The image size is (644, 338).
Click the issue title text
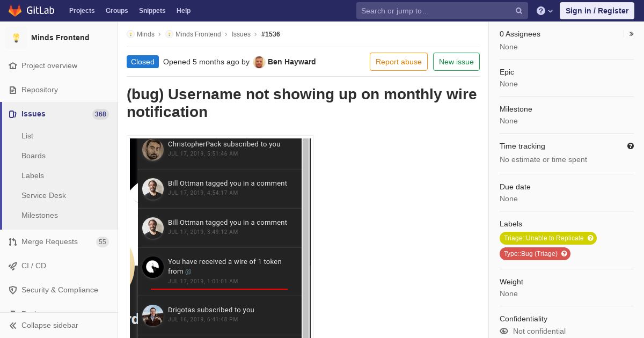click(x=302, y=103)
